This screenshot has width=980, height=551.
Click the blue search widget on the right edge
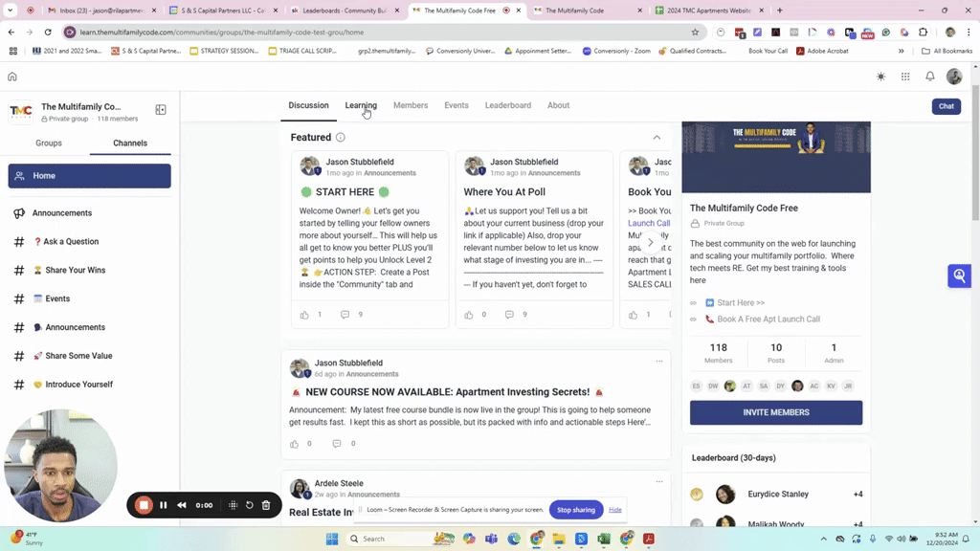point(959,275)
